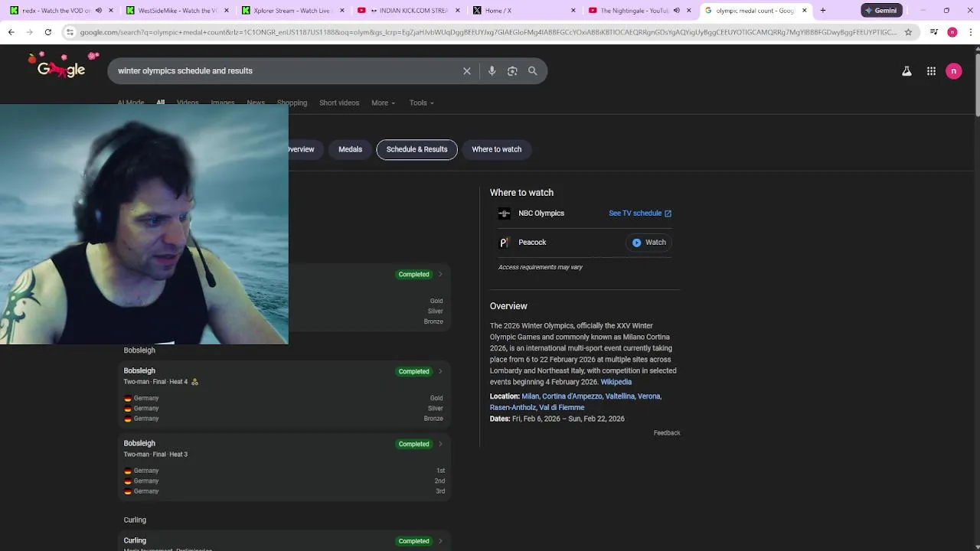Click the NBC Olympics logo icon
980x551 pixels.
(504, 214)
